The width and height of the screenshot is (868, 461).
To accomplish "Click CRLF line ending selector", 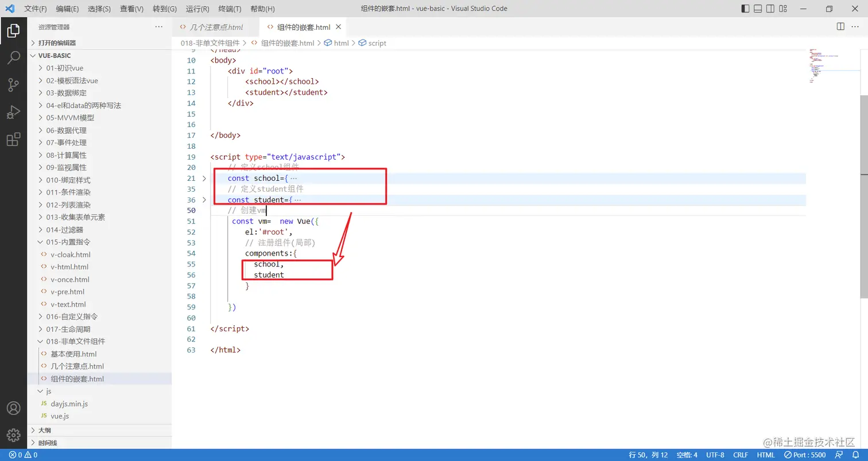I will [x=741, y=455].
